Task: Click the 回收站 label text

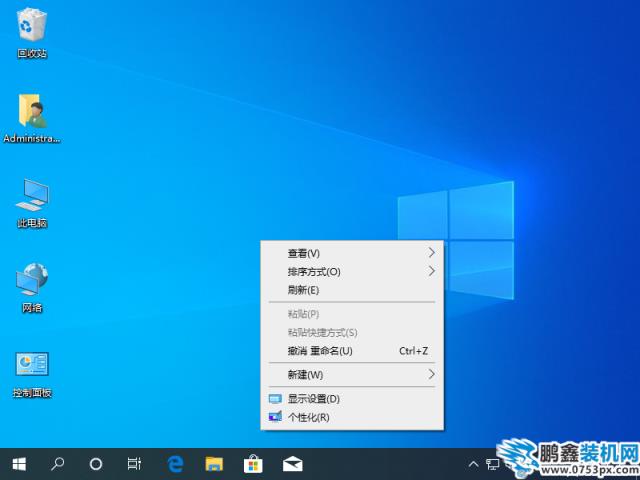Action: point(32,53)
